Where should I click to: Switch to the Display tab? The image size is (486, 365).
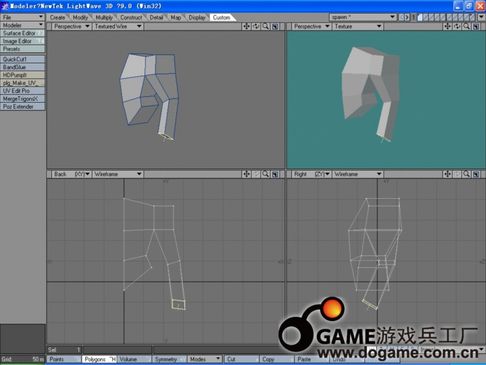click(197, 17)
